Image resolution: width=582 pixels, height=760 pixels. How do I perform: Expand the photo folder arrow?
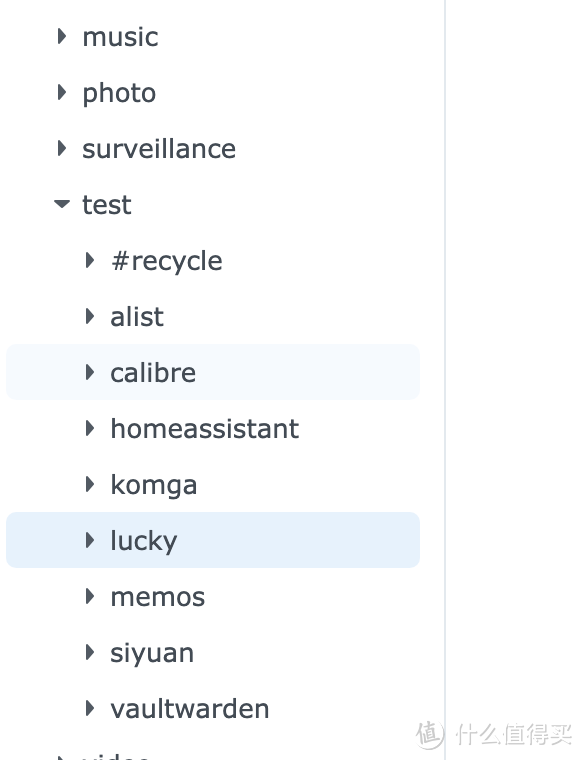point(62,92)
